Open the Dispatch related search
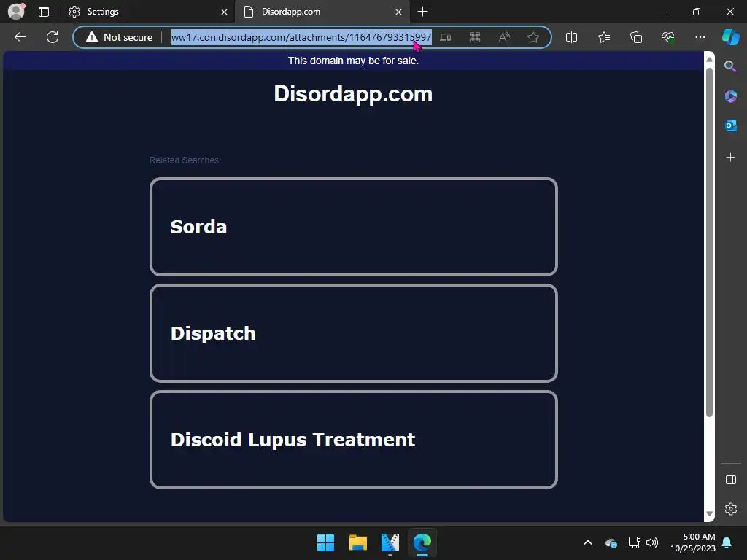The image size is (747, 560). (x=354, y=333)
